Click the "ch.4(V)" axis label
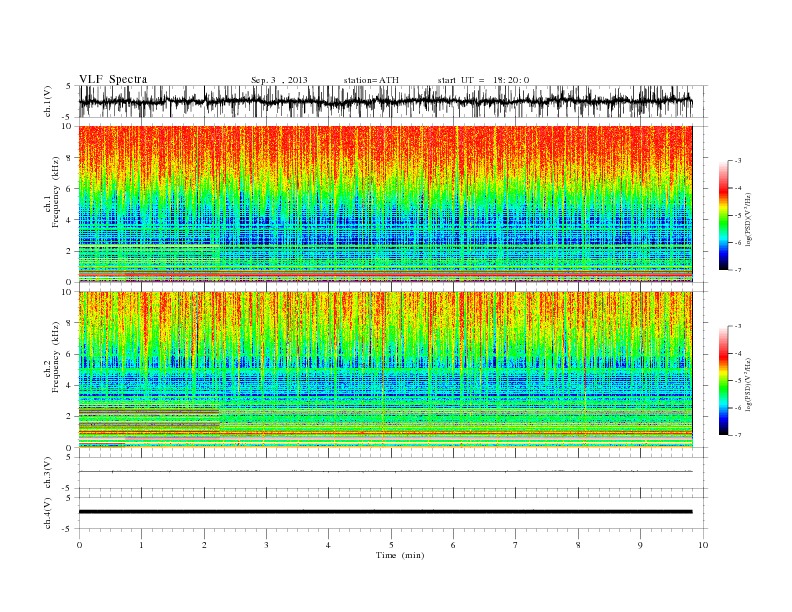Viewport: 792px width, 612px height. tap(47, 513)
